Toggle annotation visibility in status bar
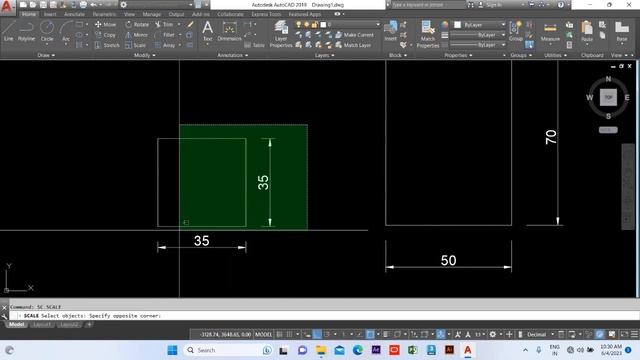The height and width of the screenshot is (360, 640). click(458, 334)
